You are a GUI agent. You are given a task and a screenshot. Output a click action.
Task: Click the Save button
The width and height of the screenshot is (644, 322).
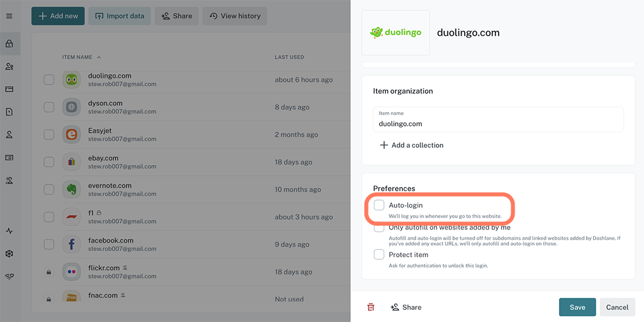pos(577,307)
